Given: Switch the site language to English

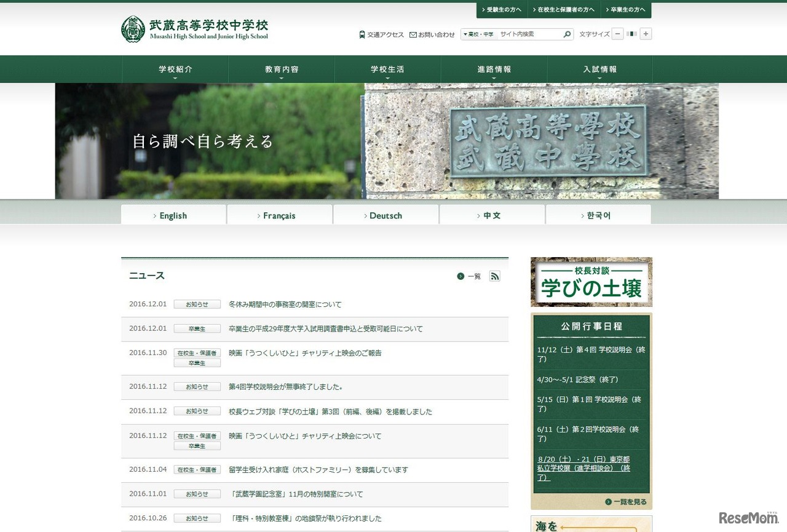Looking at the screenshot, I should [173, 215].
